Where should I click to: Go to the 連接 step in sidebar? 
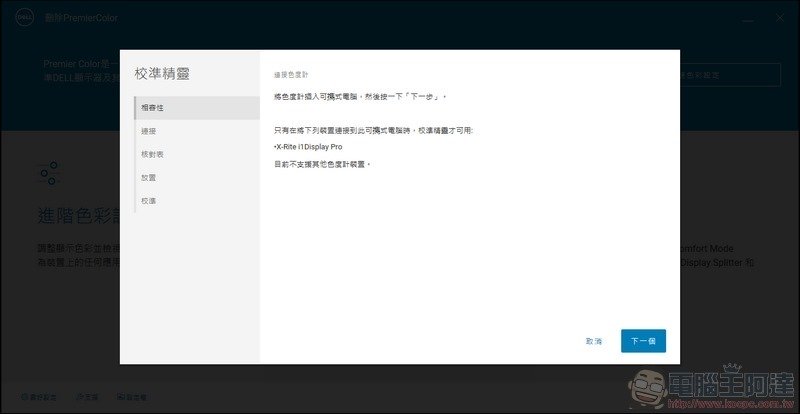pyautogui.click(x=149, y=131)
